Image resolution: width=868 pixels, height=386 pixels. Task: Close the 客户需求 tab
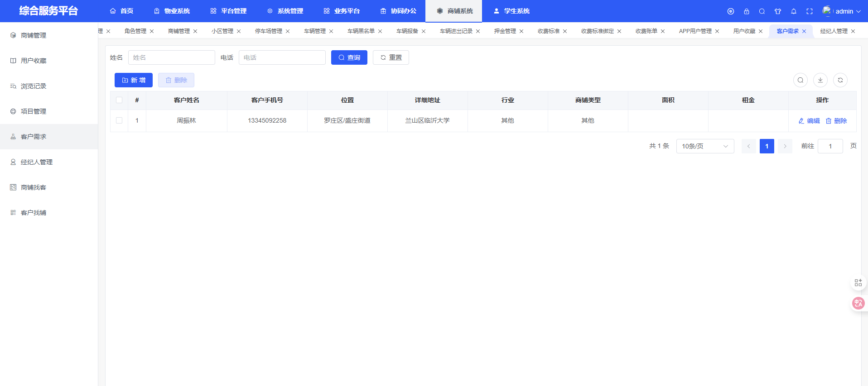804,31
